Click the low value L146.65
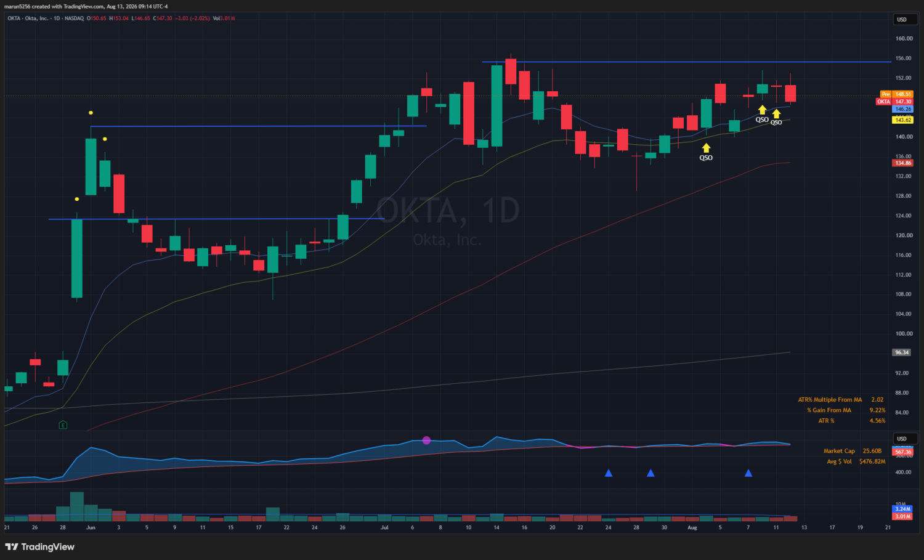Viewport: 924px width, 560px height. (141, 18)
